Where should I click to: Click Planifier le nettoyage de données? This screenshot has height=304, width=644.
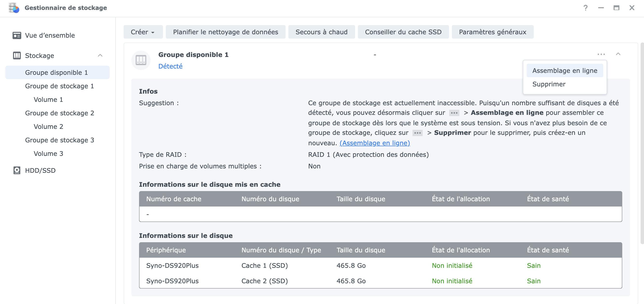click(x=225, y=32)
